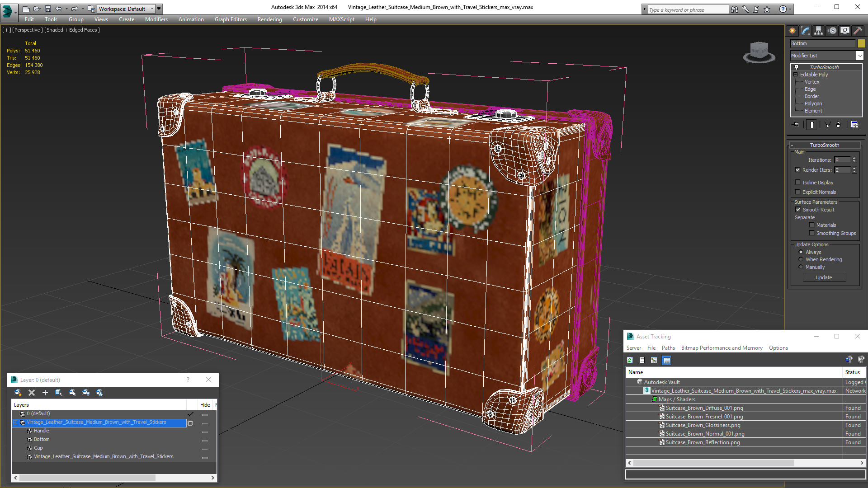Click Add Selected Objects to layer icon
The width and height of the screenshot is (868, 488).
[45, 393]
